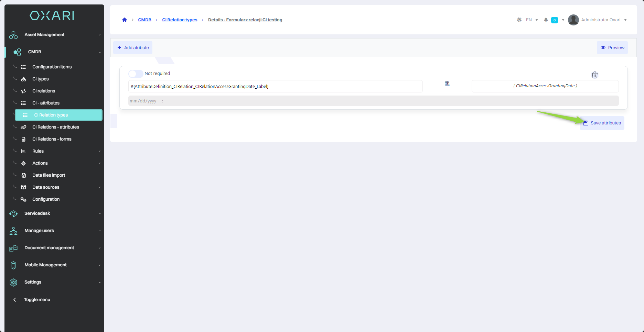Open the notifications bell
644x332 pixels.
(546, 20)
